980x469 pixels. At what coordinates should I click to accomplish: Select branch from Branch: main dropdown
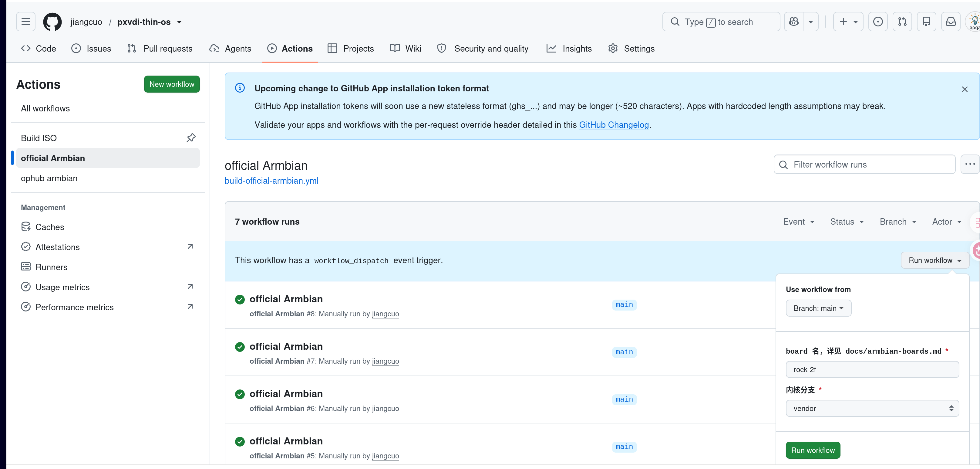(818, 308)
